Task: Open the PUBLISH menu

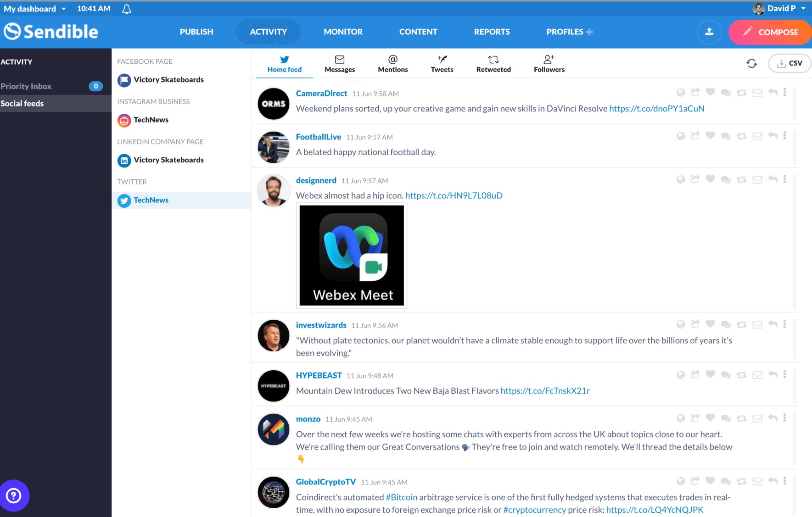Action: (x=196, y=32)
